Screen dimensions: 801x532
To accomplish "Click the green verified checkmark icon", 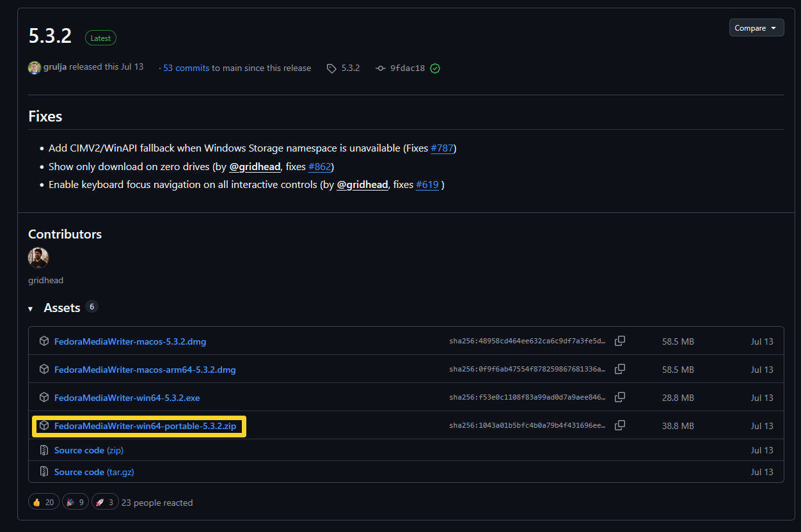I will [x=435, y=68].
